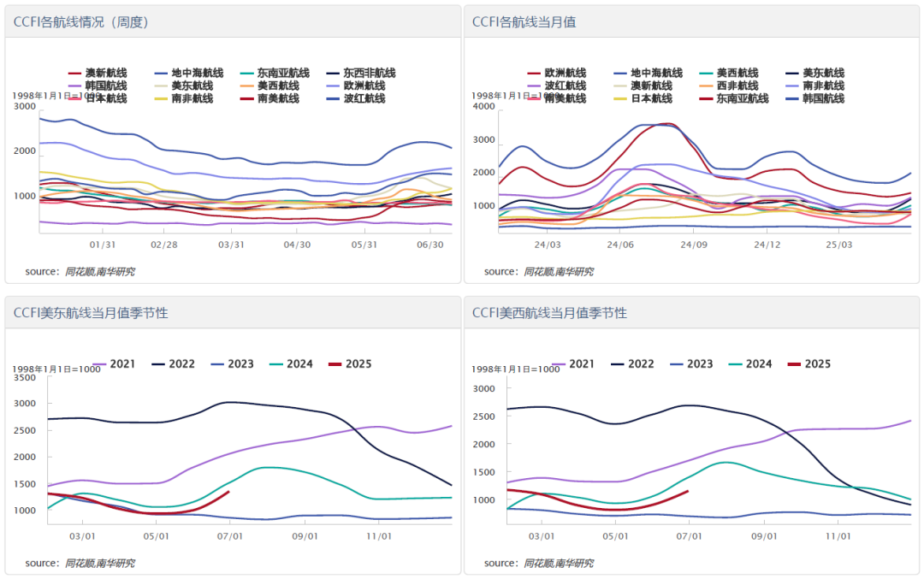This screenshot has height=579, width=924.
Task: Click 2025 red line marker in 美东航线 seasonal legend
Action: (335, 364)
